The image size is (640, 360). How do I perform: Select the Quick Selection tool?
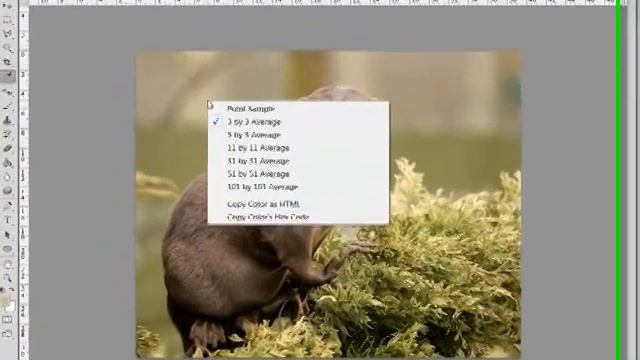[7, 48]
